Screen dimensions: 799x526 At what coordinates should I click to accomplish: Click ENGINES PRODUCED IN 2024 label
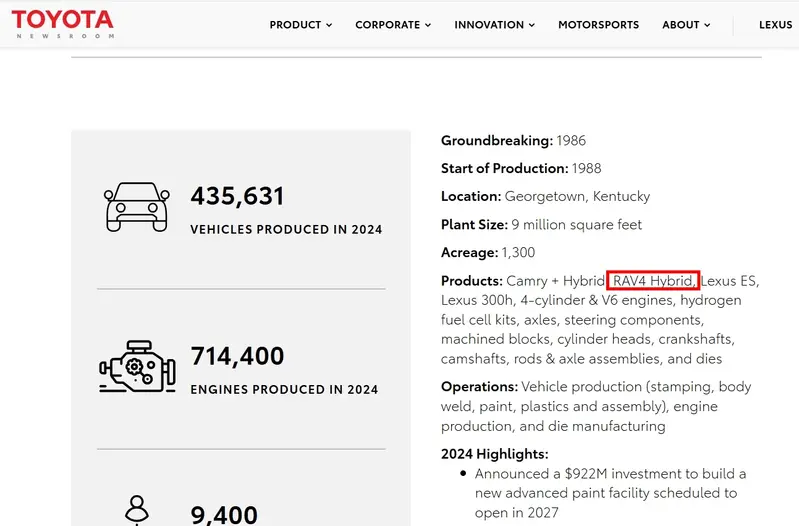(x=284, y=390)
